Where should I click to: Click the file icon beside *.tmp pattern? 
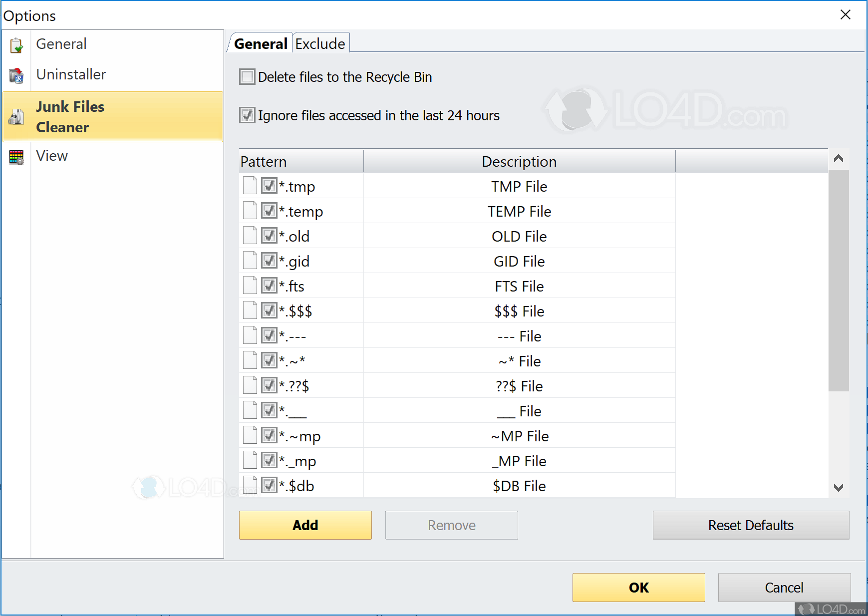point(250,186)
